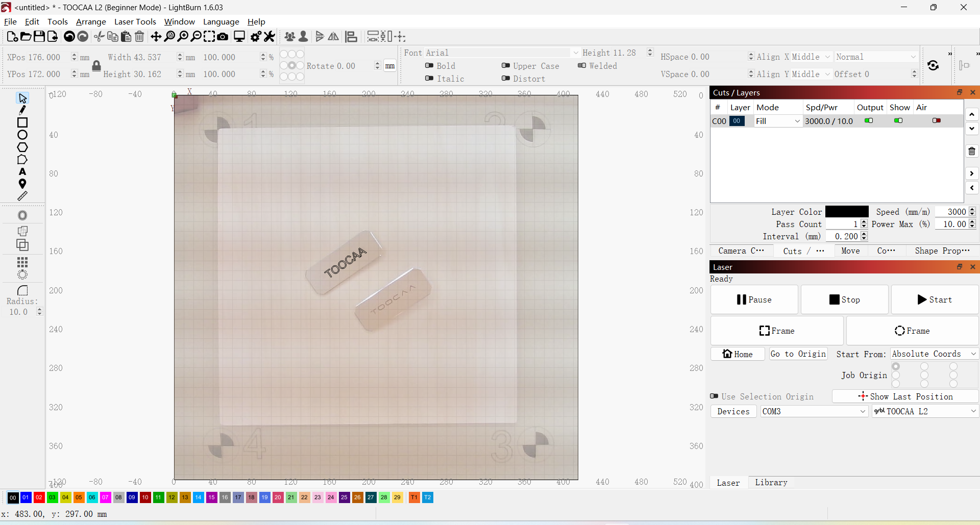Click the Mirror horizontally icon
The width and height of the screenshot is (980, 525).
pyautogui.click(x=333, y=37)
